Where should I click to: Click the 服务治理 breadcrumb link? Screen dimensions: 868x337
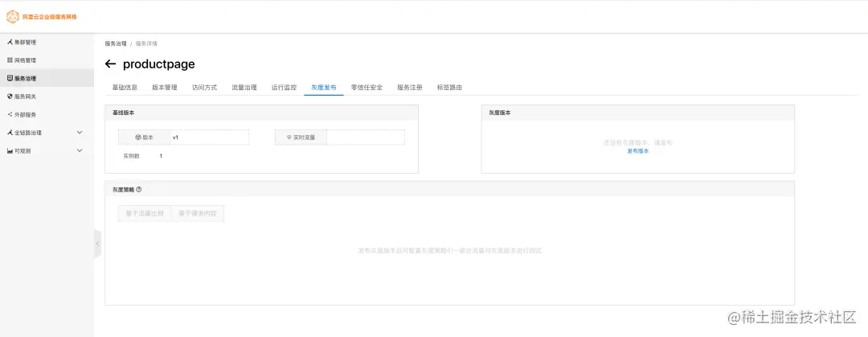click(x=116, y=43)
